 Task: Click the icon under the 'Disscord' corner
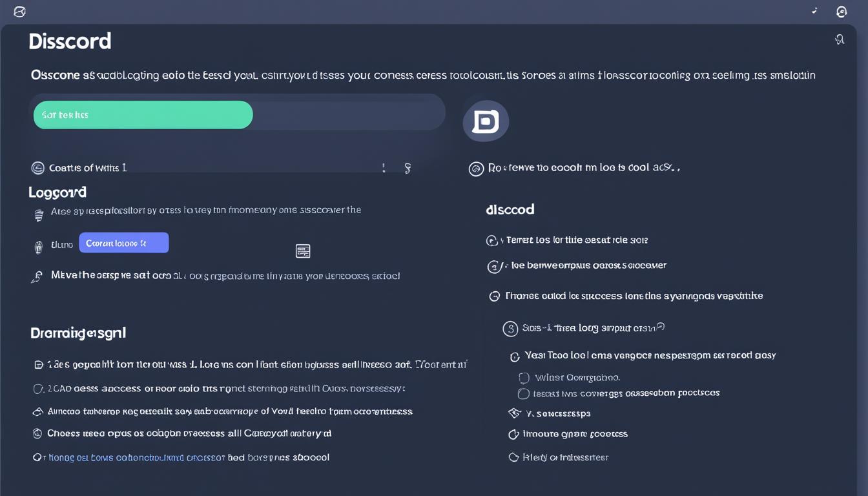pyautogui.click(x=840, y=40)
